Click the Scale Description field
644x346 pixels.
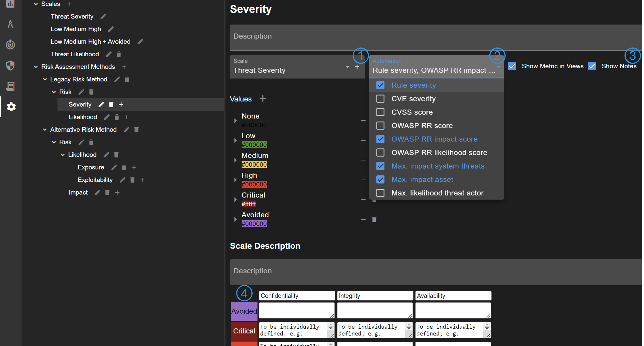pyautogui.click(x=436, y=272)
